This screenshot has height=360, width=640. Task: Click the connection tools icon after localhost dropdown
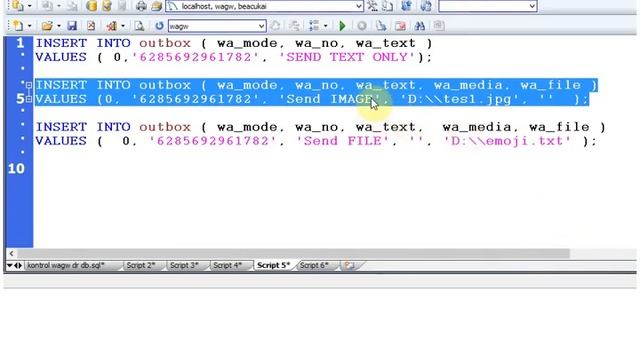tap(372, 6)
